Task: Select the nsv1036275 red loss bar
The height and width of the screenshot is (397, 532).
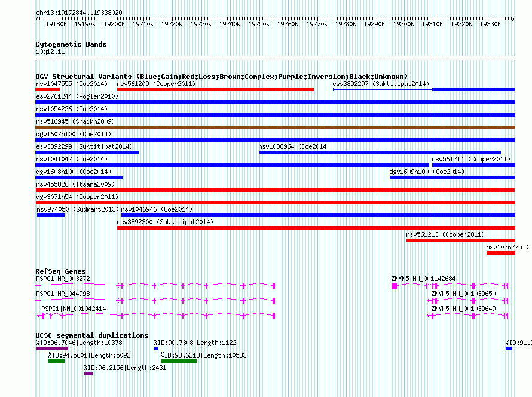Action: (x=501, y=253)
